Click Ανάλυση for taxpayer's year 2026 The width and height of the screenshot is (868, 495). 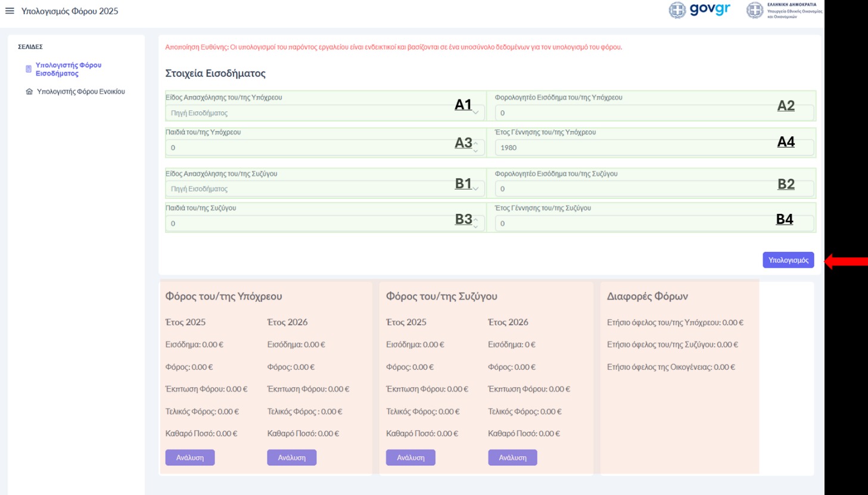[x=291, y=457]
